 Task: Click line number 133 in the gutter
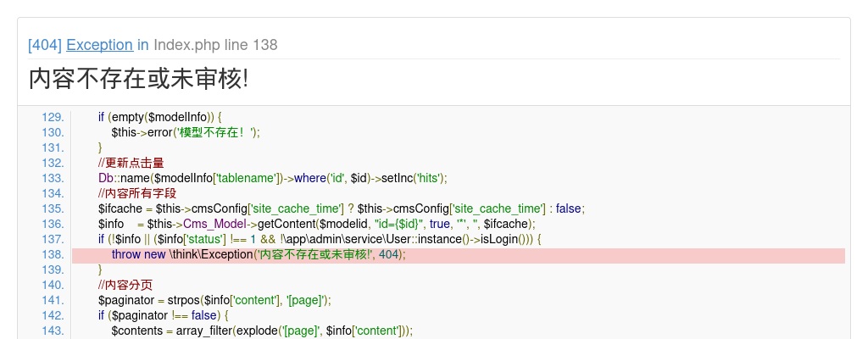pyautogui.click(x=52, y=178)
